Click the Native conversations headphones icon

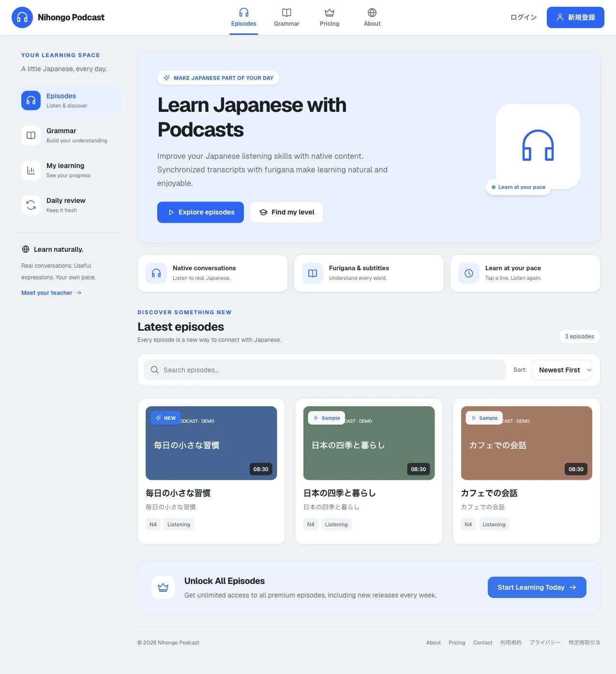[x=156, y=273]
